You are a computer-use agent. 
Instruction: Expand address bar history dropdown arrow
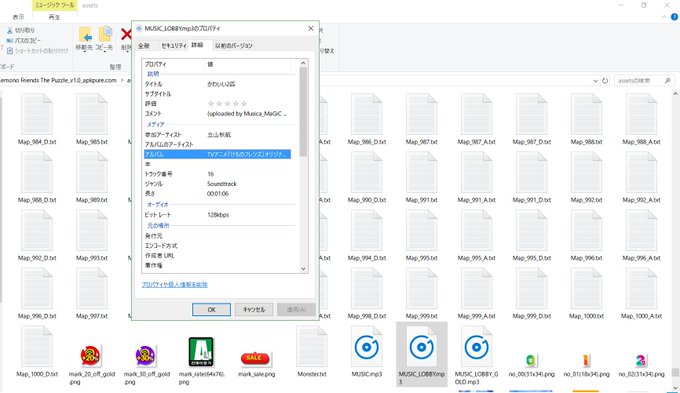click(595, 81)
